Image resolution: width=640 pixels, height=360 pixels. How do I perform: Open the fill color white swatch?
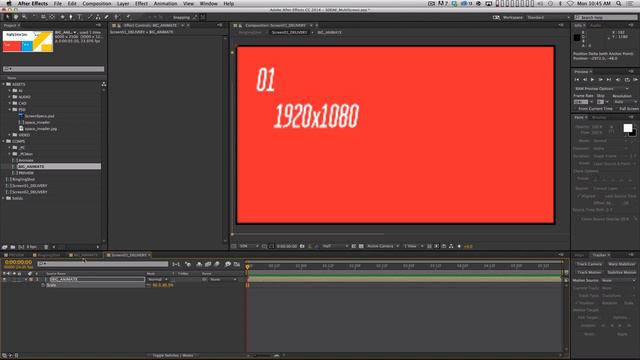pyautogui.click(x=627, y=128)
